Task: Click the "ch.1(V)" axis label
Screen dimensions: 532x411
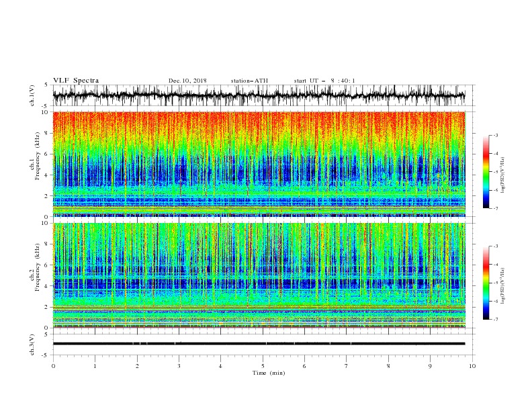Action: 32,95
